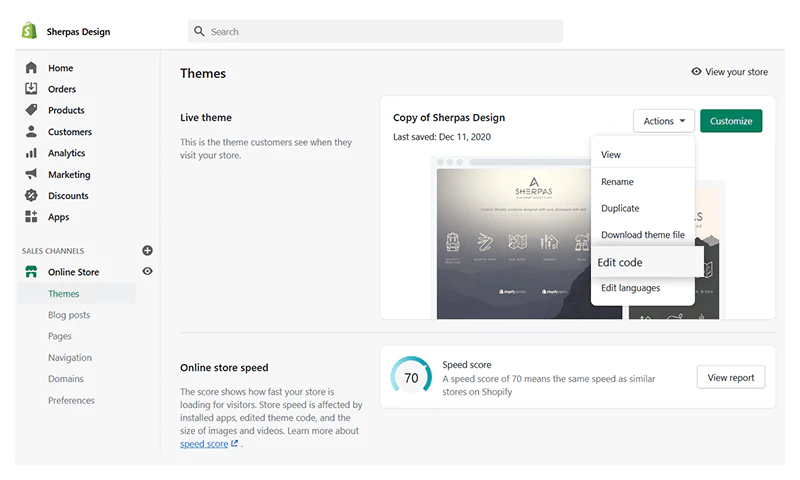The height and width of the screenshot is (480, 800).
Task: Open Analytics in the sidebar
Action: 66,153
